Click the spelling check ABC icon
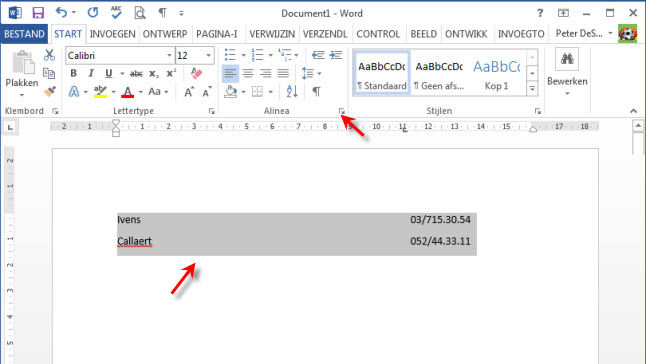This screenshot has height=364, width=646. coord(116,13)
